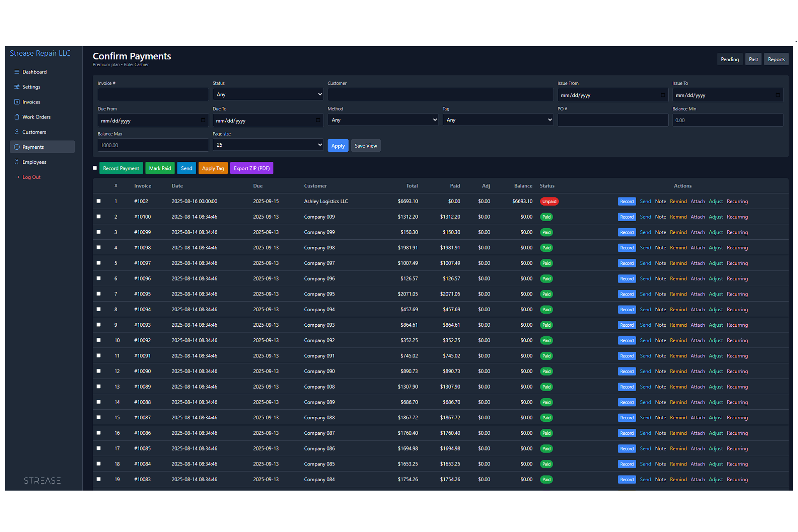Click the Employees icon in sidebar
The width and height of the screenshot is (798, 532).
coord(17,162)
